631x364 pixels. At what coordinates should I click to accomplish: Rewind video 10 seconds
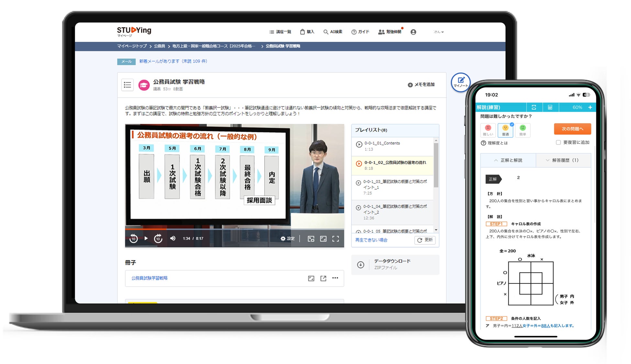(133, 239)
